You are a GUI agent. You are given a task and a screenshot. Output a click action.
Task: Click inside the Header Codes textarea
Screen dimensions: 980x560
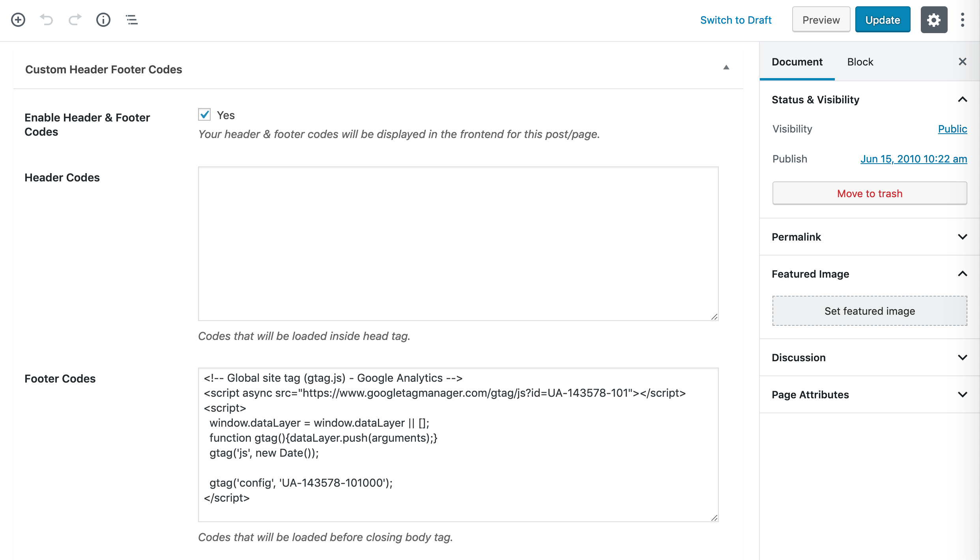click(458, 244)
